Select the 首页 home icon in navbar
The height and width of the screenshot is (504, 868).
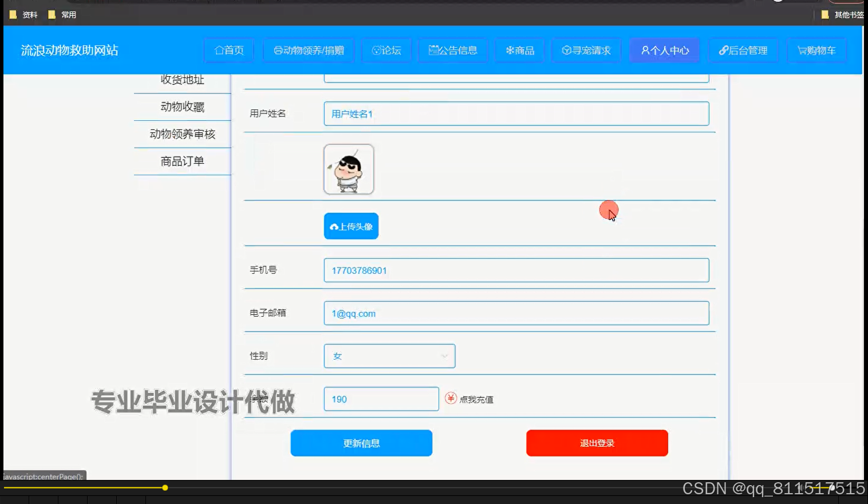click(x=218, y=50)
